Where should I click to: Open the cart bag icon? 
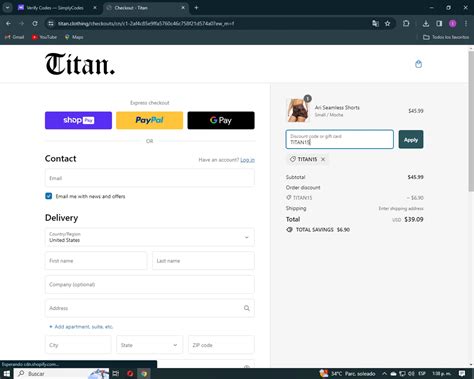tap(418, 64)
